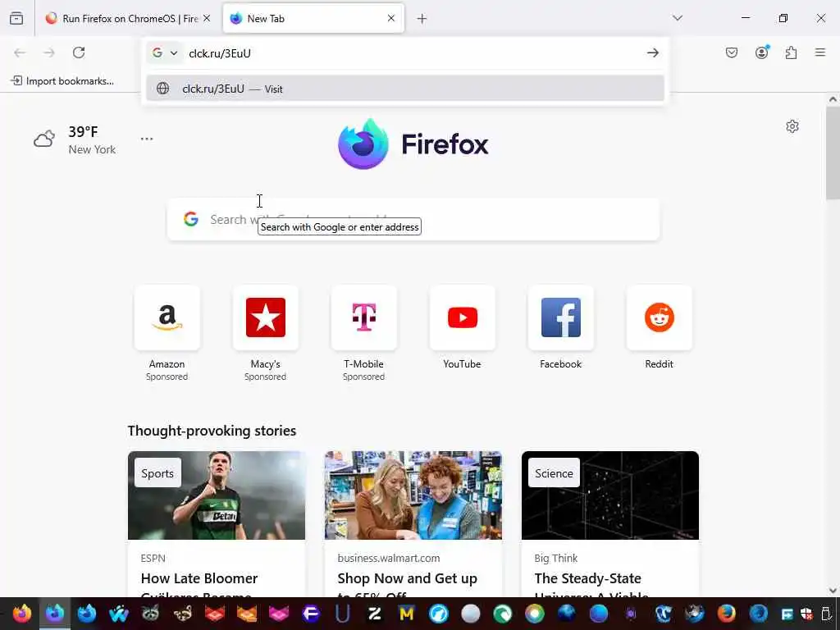This screenshot has width=840, height=630.
Task: Click the Sports story thumbnail
Action: pos(217,495)
